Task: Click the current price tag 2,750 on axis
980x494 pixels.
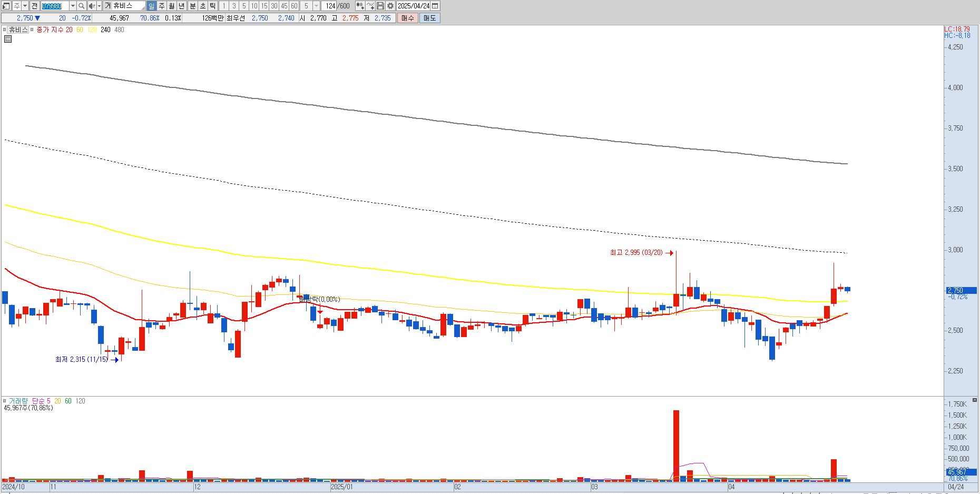Action: click(962, 290)
